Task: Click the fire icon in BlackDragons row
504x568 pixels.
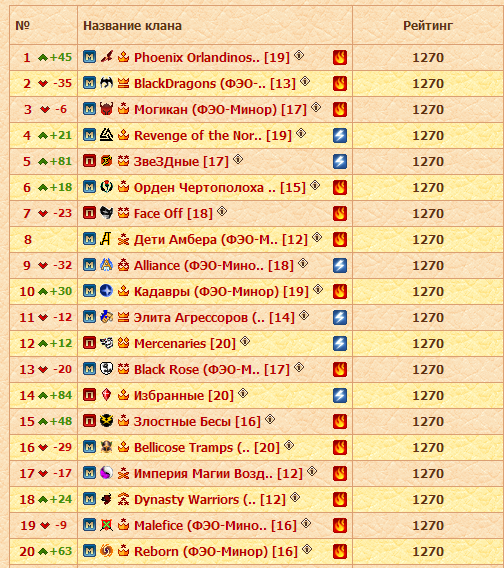Action: pos(340,84)
